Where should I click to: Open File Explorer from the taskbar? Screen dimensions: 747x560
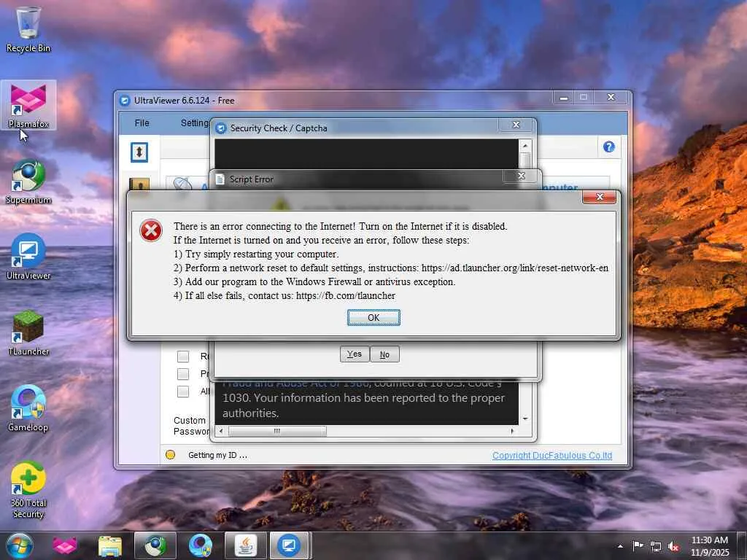coord(110,545)
